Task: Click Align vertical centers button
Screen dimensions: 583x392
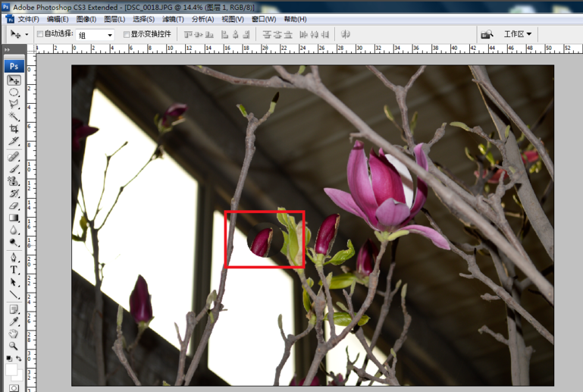Action: [199, 35]
